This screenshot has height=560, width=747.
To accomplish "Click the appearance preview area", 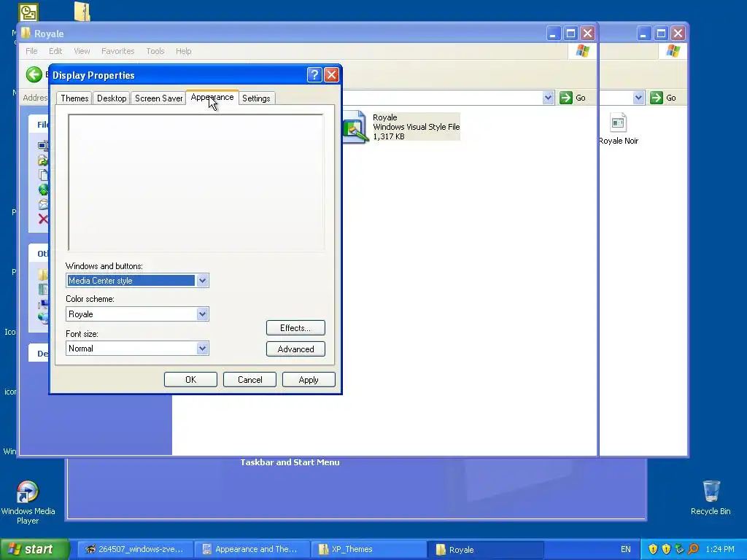I will click(x=196, y=182).
